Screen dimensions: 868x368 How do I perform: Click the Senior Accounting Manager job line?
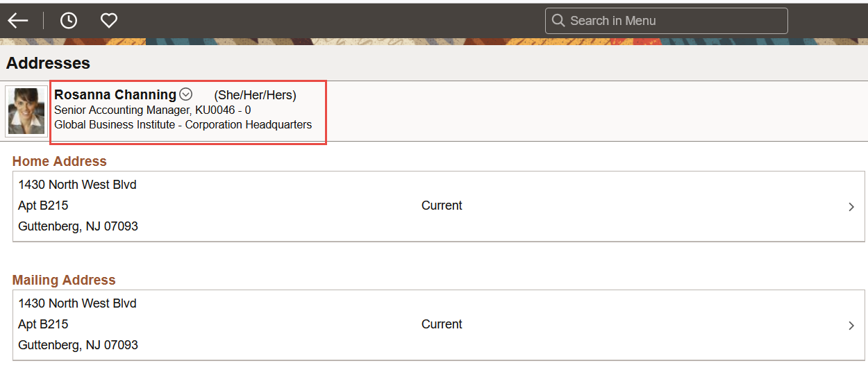[152, 110]
